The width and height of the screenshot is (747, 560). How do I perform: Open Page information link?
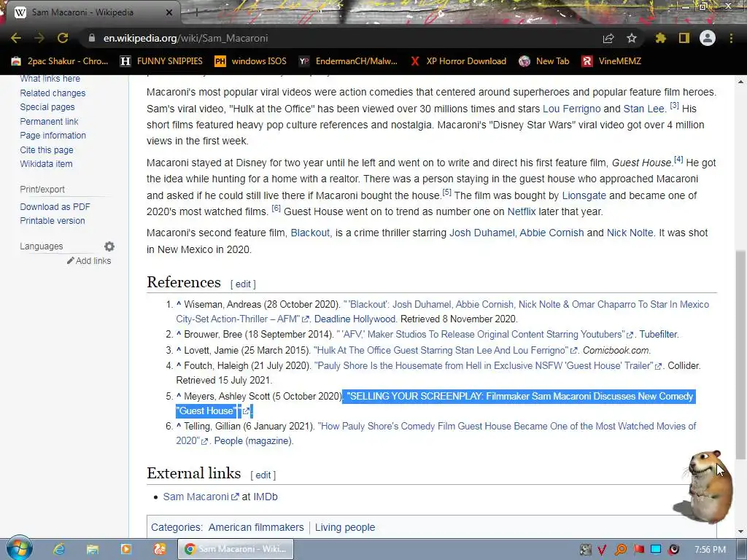[53, 135]
